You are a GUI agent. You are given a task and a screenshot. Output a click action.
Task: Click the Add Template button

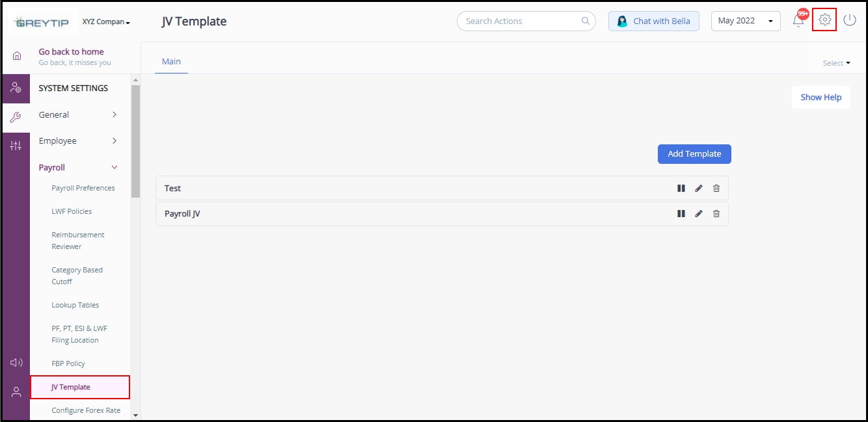[694, 153]
